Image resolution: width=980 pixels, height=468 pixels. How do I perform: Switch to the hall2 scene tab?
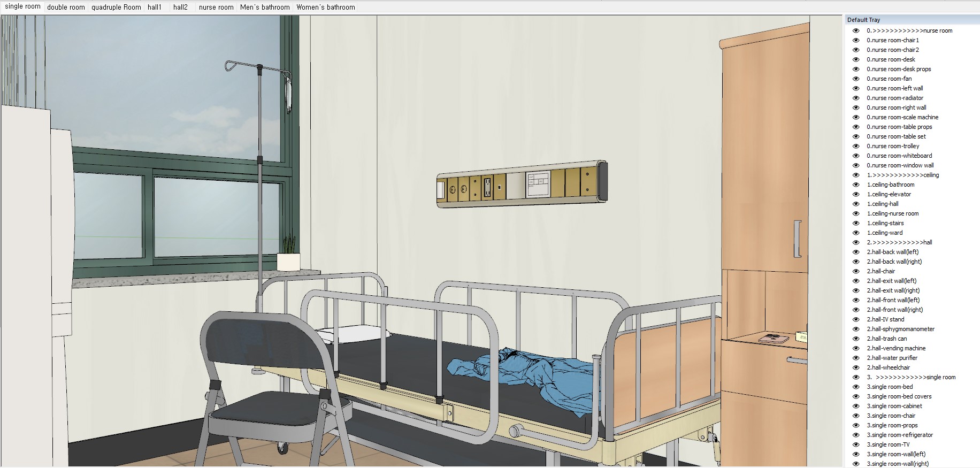[x=180, y=7]
